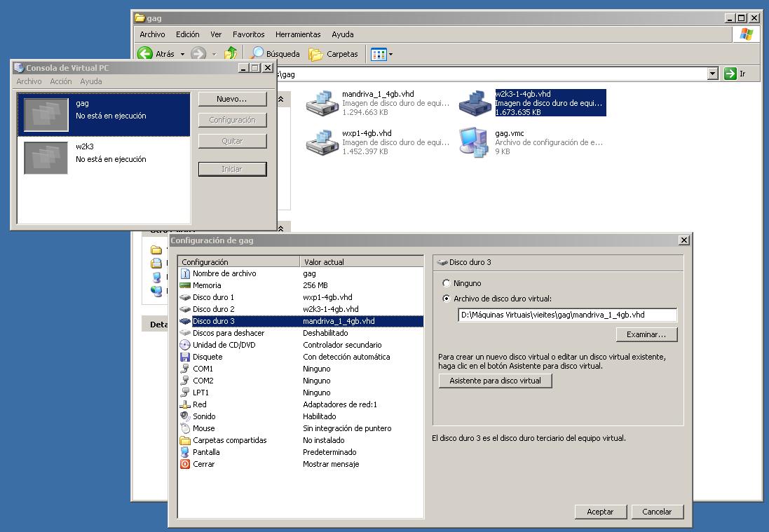This screenshot has height=532, width=769.
Task: Click the Discos para deshacer icon
Action: tap(185, 333)
